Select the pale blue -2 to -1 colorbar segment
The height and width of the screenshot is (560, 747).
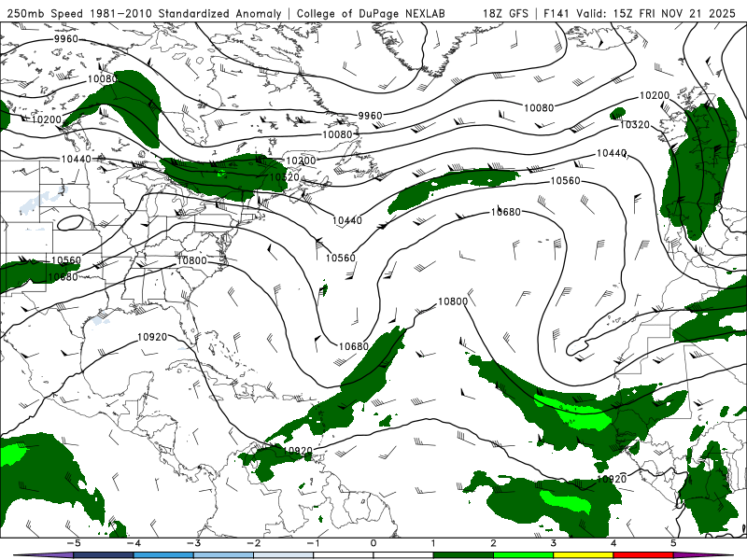(x=283, y=555)
